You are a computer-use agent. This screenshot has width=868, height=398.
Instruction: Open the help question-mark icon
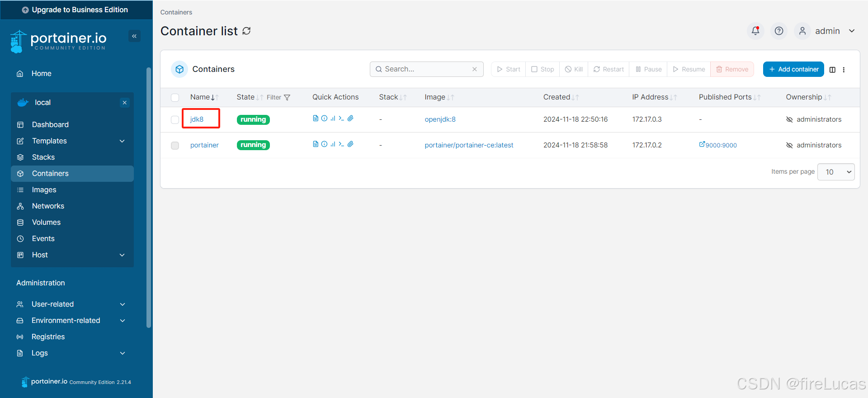click(x=779, y=31)
